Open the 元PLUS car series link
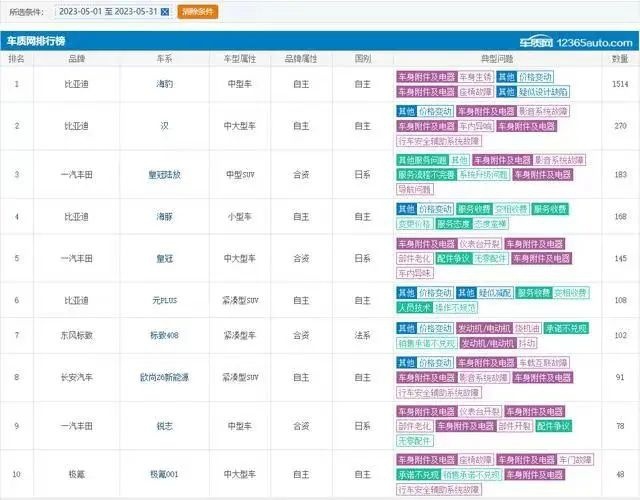Screen dimensions: 640x500 click(164, 300)
